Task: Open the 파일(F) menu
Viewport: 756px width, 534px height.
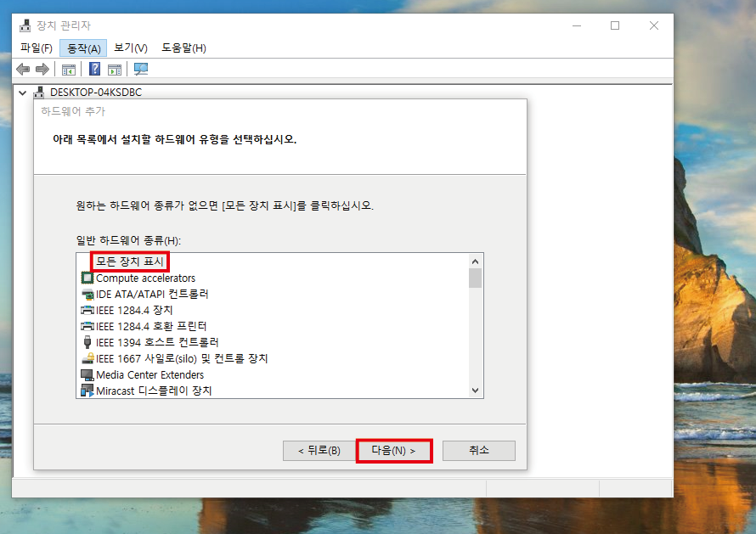Action: click(x=37, y=48)
